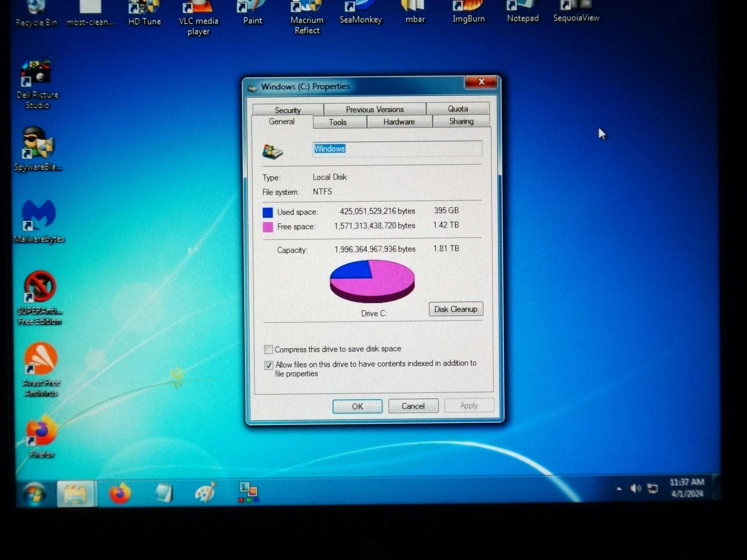Click the notepad-like taskbar icon
This screenshot has height=560, width=747.
coord(164,493)
